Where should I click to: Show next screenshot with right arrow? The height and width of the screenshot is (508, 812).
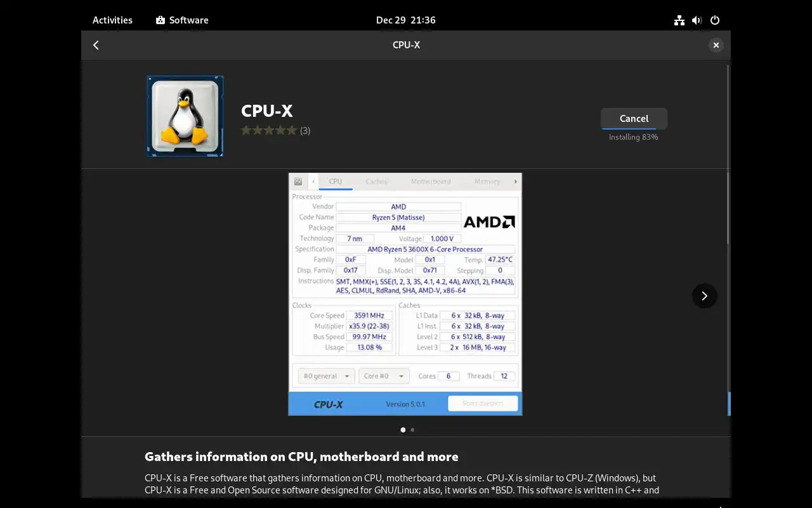coord(704,295)
